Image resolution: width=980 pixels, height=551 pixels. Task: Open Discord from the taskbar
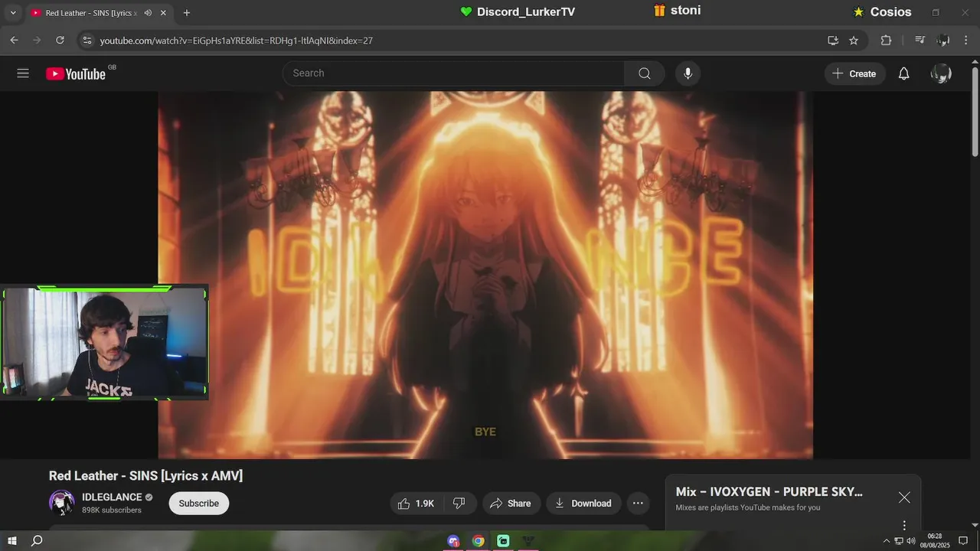454,541
